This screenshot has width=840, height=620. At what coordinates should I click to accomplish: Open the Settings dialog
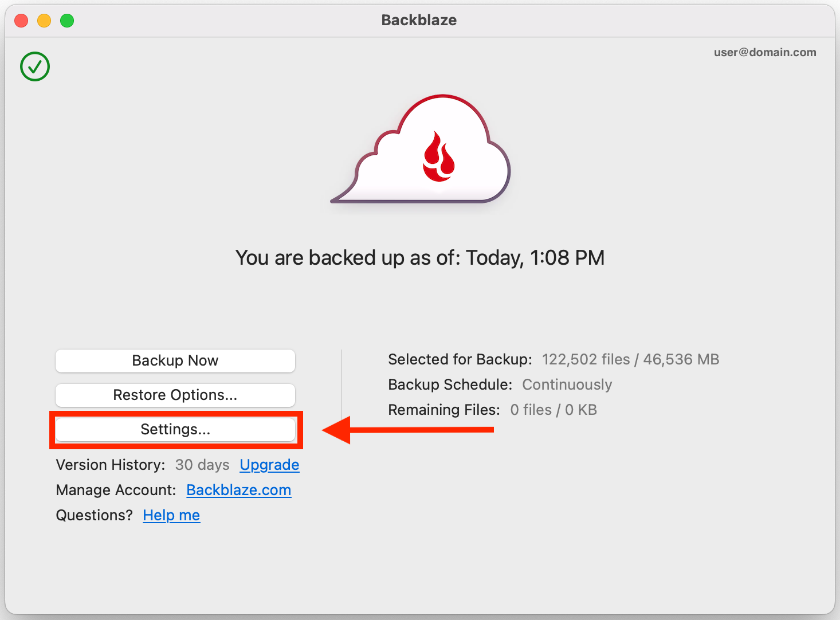tap(175, 430)
